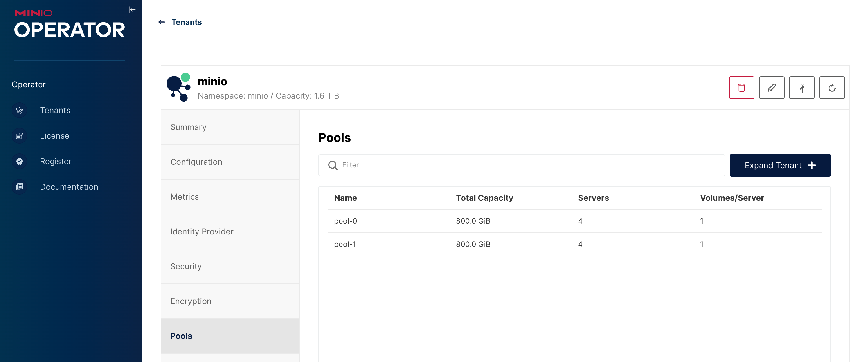This screenshot has width=868, height=362.
Task: Collapse the sidebar with arrow icon
Action: coord(132,10)
